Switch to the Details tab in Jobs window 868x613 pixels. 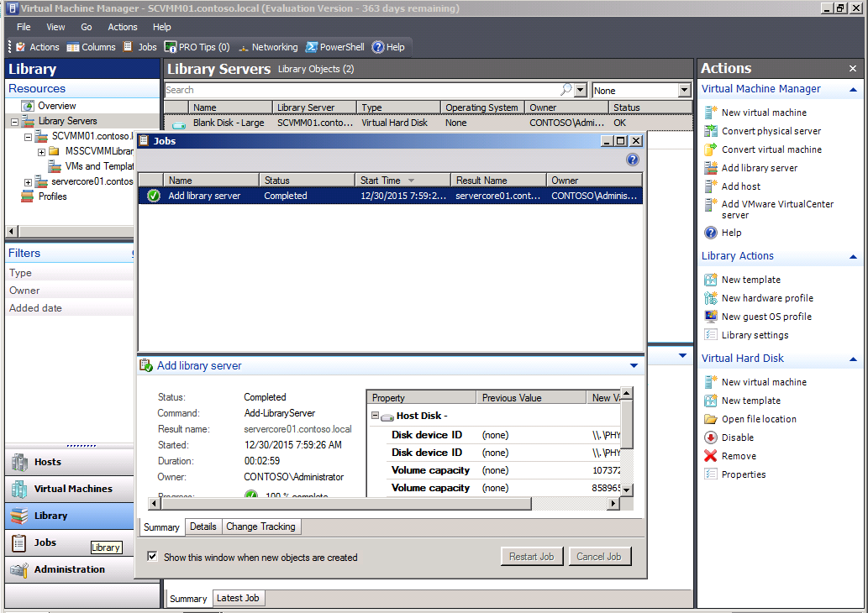tap(203, 527)
